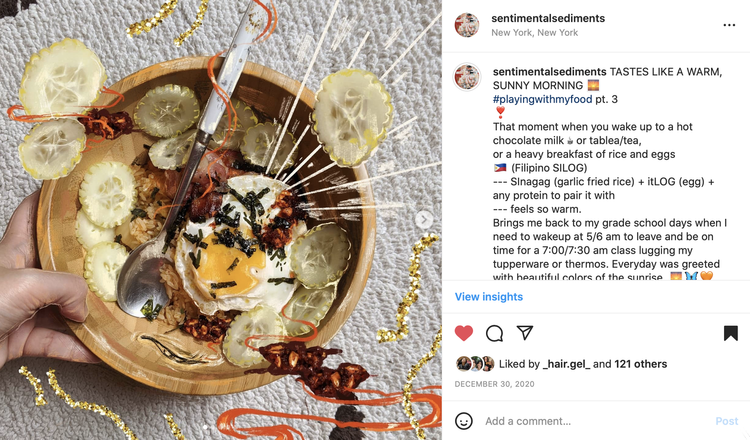
Task: Focus the Add a comment field
Action: pos(596,421)
